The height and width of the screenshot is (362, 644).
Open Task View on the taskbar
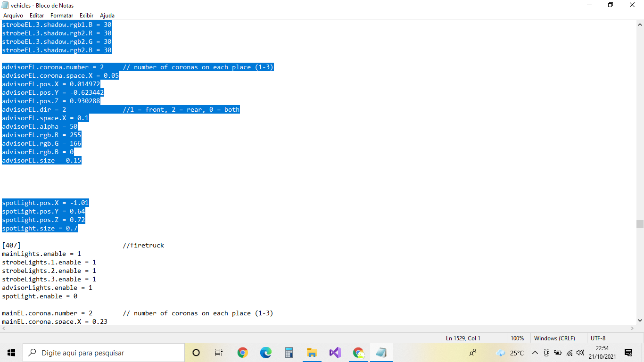[x=219, y=353]
